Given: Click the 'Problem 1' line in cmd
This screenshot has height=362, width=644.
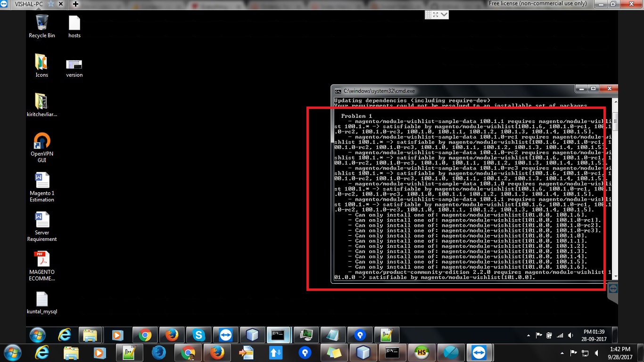Looking at the screenshot, I should [x=356, y=116].
